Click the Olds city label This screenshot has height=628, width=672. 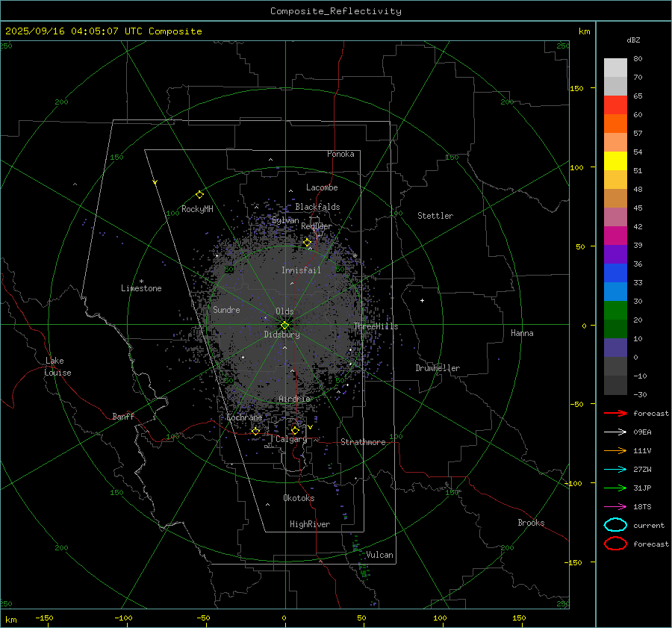click(284, 311)
